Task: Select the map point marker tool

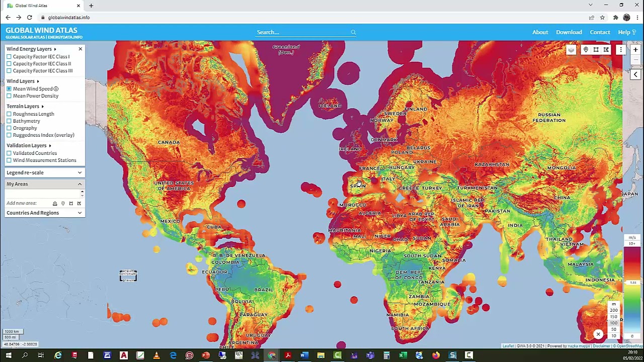Action: click(x=586, y=50)
